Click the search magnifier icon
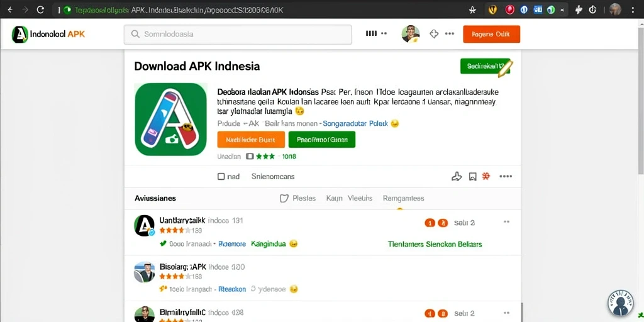Viewport: 644px width, 322px height. coord(135,34)
